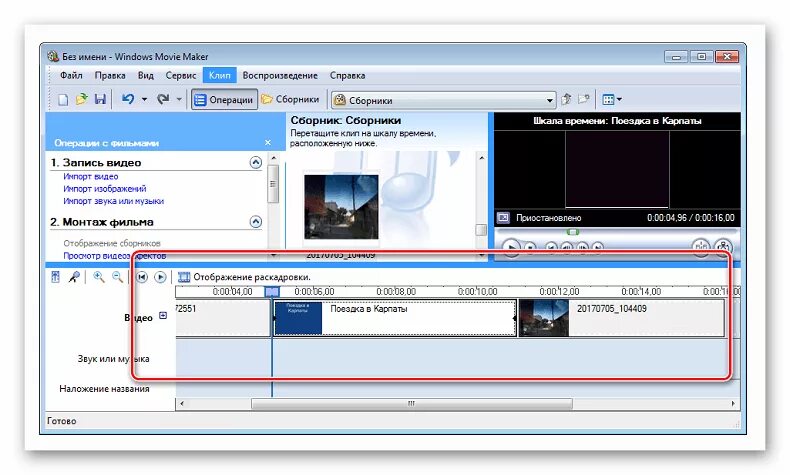Click the Наложение названия track label
Viewport: 790px width, 475px height.
click(x=104, y=389)
